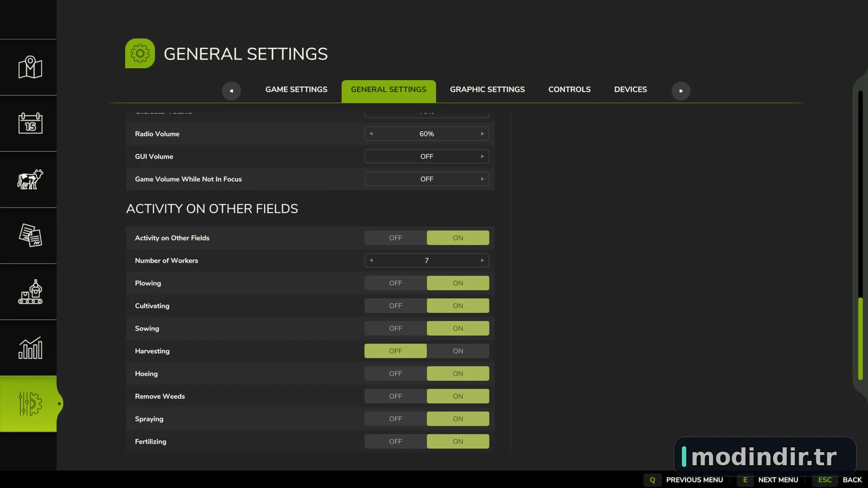The width and height of the screenshot is (868, 488).
Task: Increase Game Volume While Not In Focus
Action: point(482,179)
